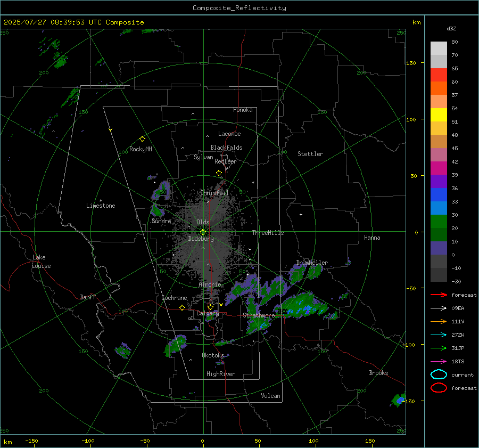Select yellow diamond marker below Cochrane

[x=182, y=308]
